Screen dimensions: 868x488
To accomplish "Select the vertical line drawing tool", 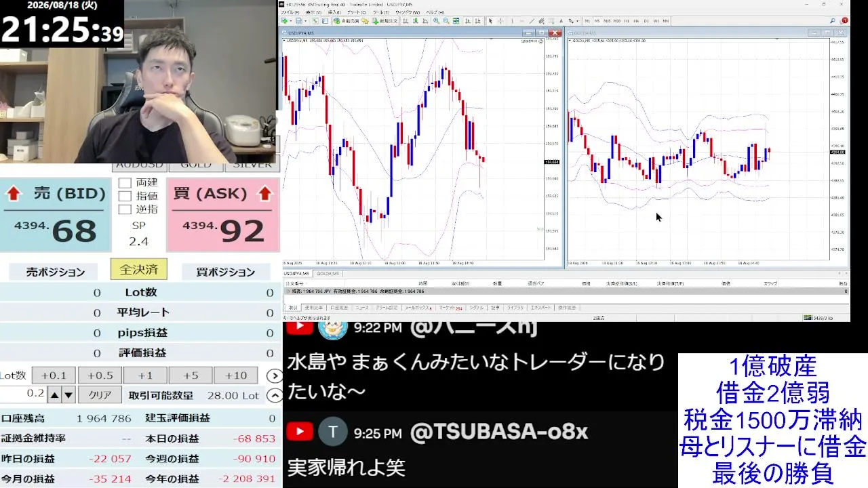I will [x=511, y=21].
